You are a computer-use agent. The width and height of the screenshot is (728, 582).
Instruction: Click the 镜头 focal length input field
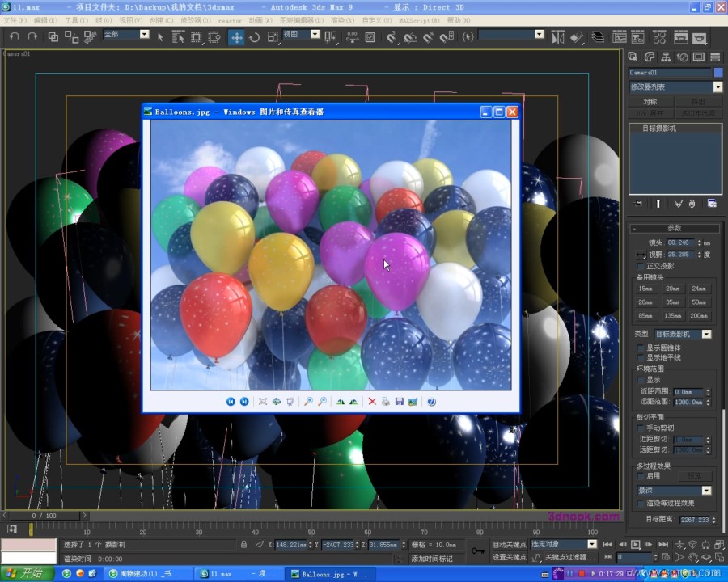(681, 242)
